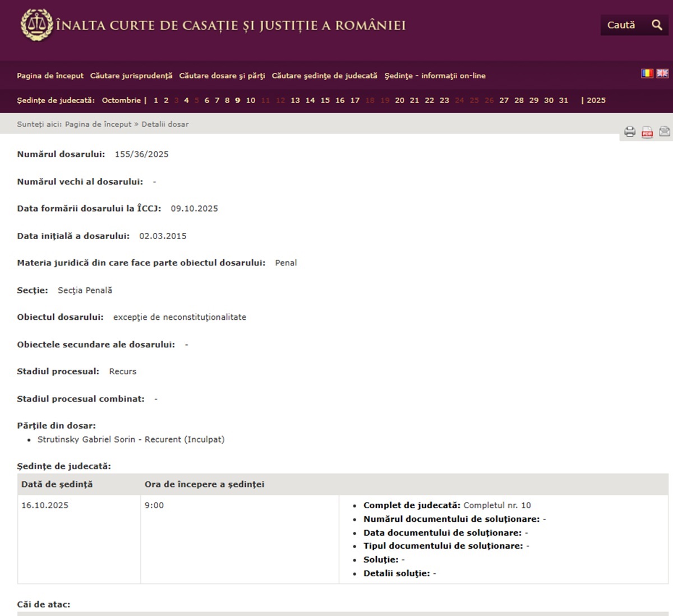673x616 pixels.
Task: Select hearing day 8
Action: [x=227, y=100]
